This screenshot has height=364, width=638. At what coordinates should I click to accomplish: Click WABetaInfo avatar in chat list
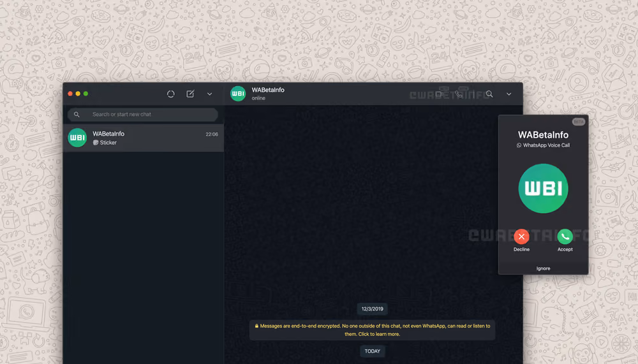coord(77,138)
